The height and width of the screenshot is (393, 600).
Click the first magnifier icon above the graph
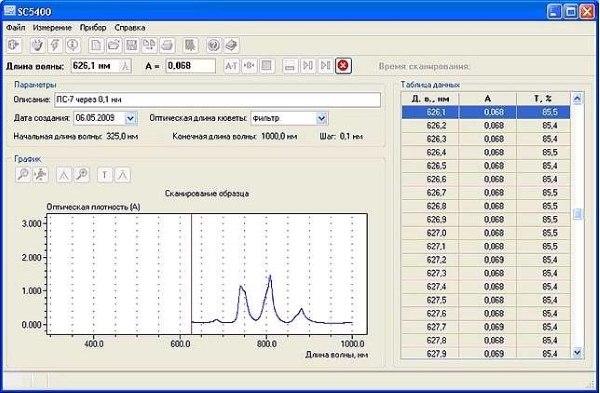[x=23, y=175]
